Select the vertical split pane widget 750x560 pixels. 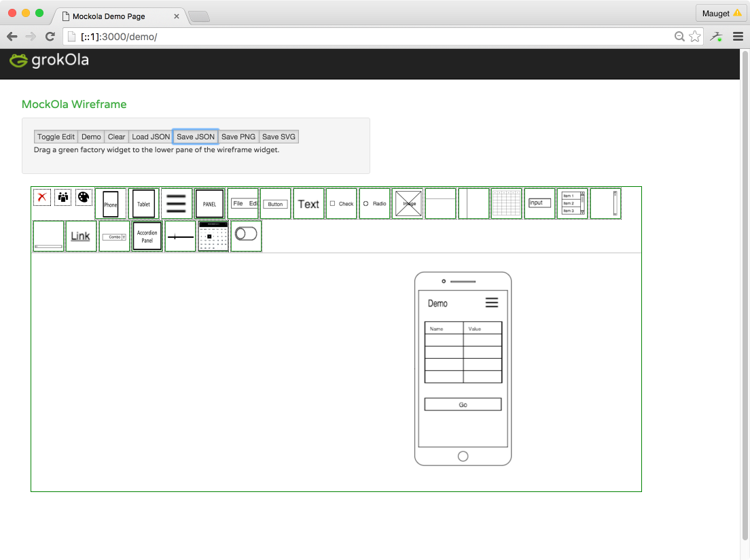coord(474,204)
